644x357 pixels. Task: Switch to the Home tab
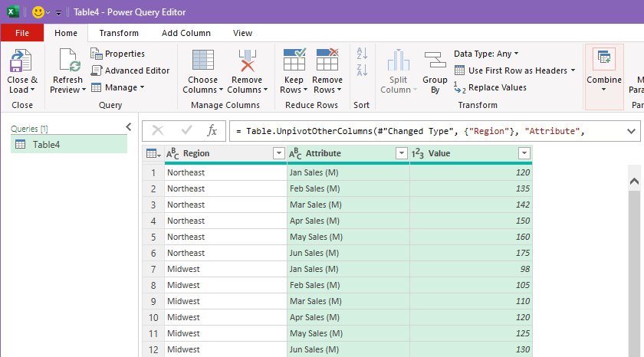coord(66,33)
